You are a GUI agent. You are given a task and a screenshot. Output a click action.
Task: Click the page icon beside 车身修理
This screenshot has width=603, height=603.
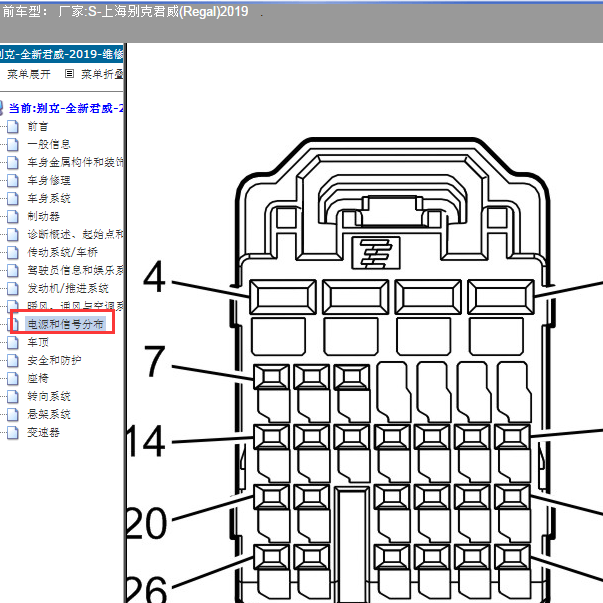tap(13, 180)
